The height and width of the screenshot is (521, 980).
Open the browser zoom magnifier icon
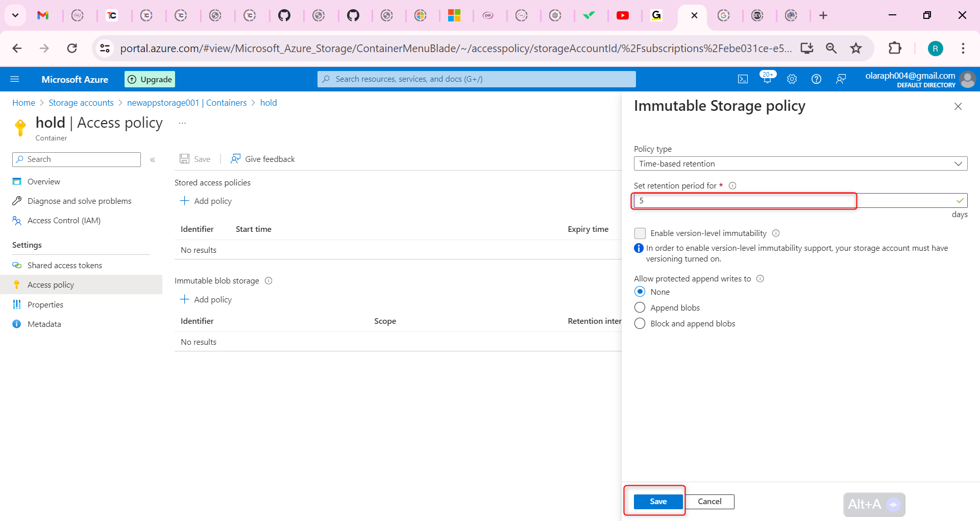coord(831,49)
